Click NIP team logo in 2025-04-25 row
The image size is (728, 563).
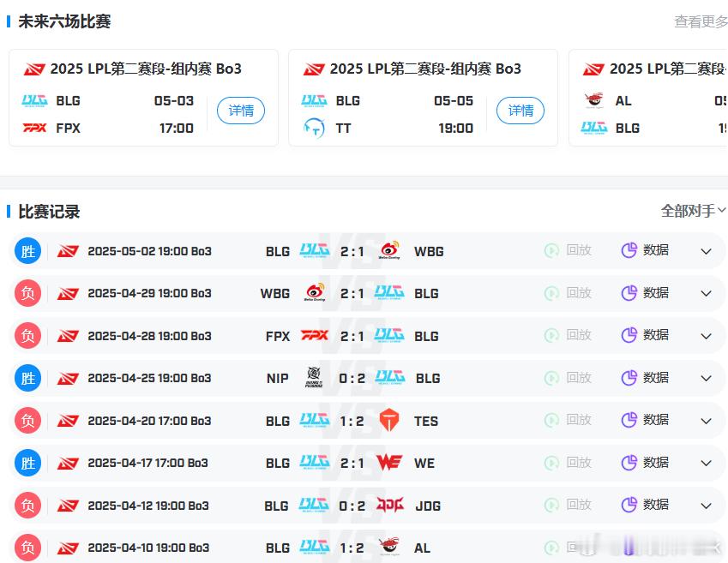[314, 377]
